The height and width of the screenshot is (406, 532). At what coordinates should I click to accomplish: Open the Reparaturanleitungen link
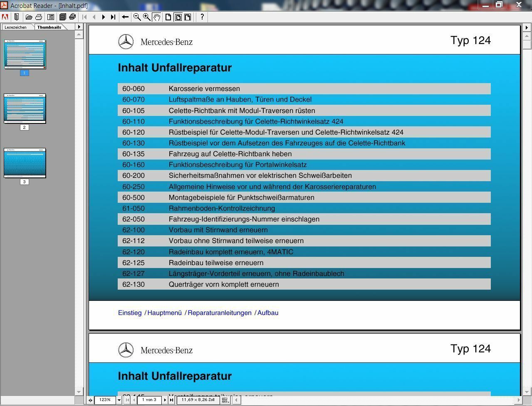220,313
